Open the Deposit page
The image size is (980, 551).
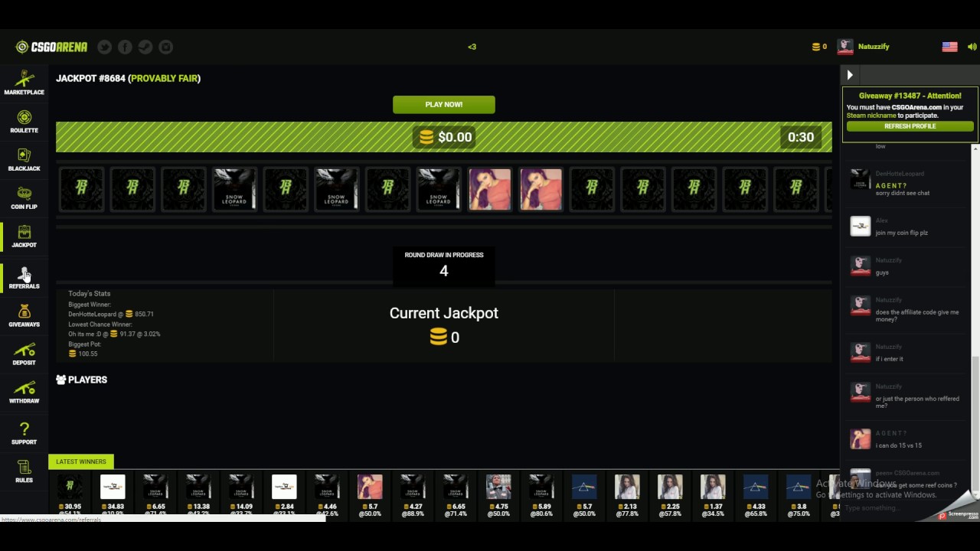(24, 354)
